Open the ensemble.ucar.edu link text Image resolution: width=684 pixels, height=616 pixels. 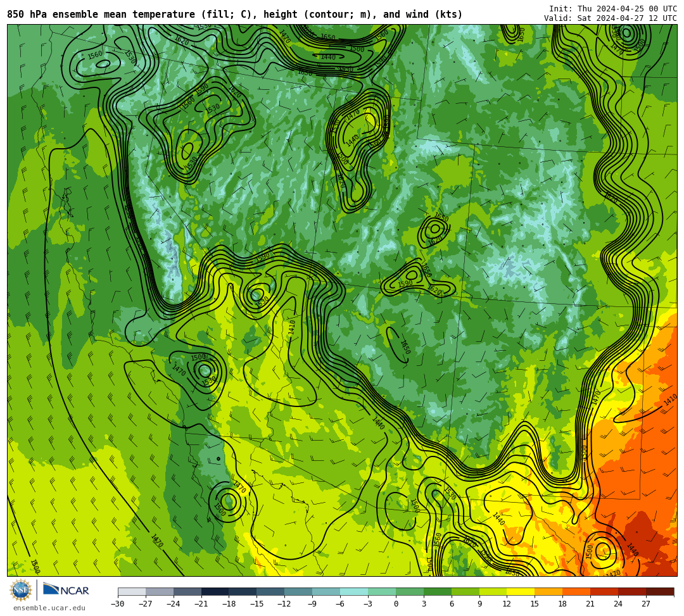[x=49, y=608]
